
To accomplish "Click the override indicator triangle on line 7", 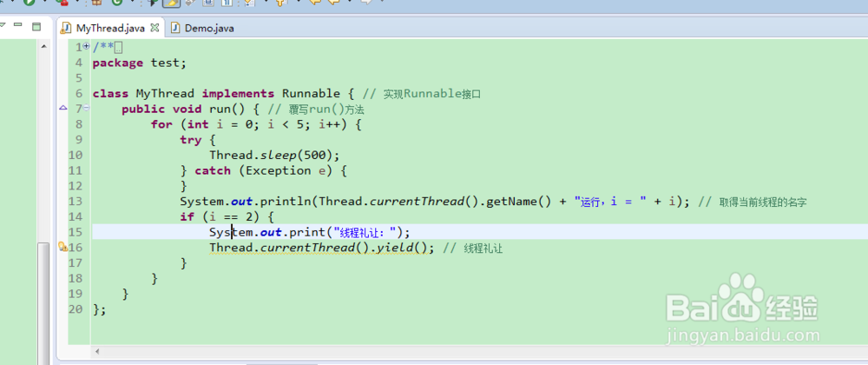I will click(x=62, y=108).
